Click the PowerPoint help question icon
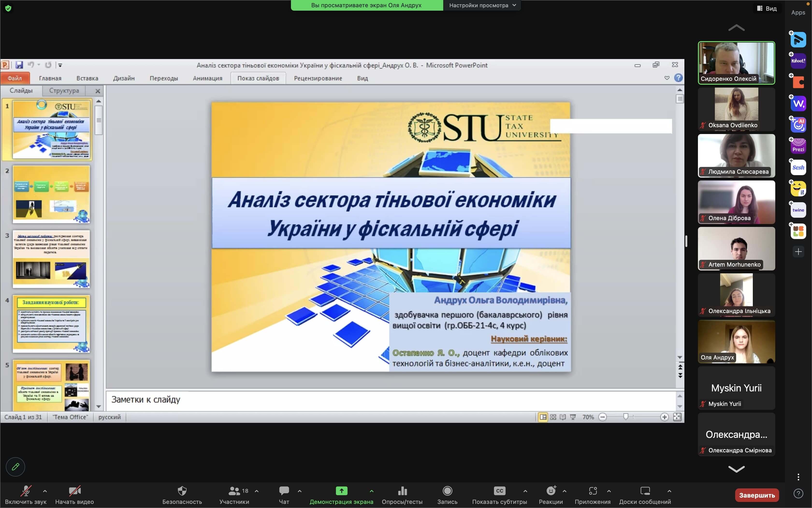The width and height of the screenshot is (812, 508). point(678,78)
